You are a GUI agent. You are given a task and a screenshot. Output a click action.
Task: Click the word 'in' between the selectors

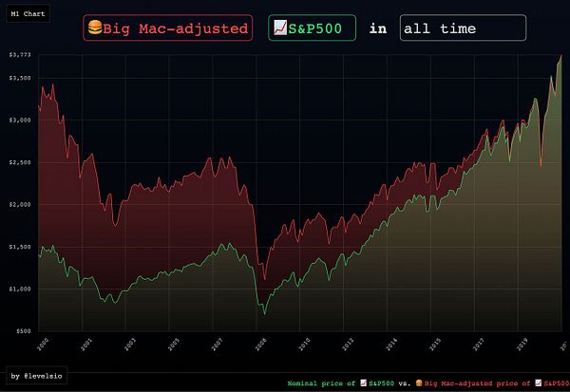coord(378,28)
